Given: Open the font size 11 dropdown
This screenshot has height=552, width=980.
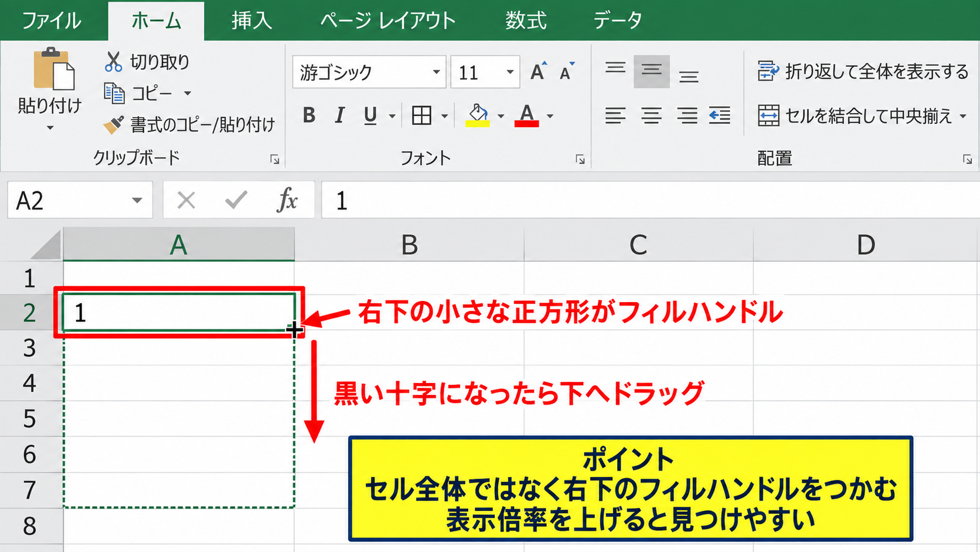Looking at the screenshot, I should tap(510, 72).
